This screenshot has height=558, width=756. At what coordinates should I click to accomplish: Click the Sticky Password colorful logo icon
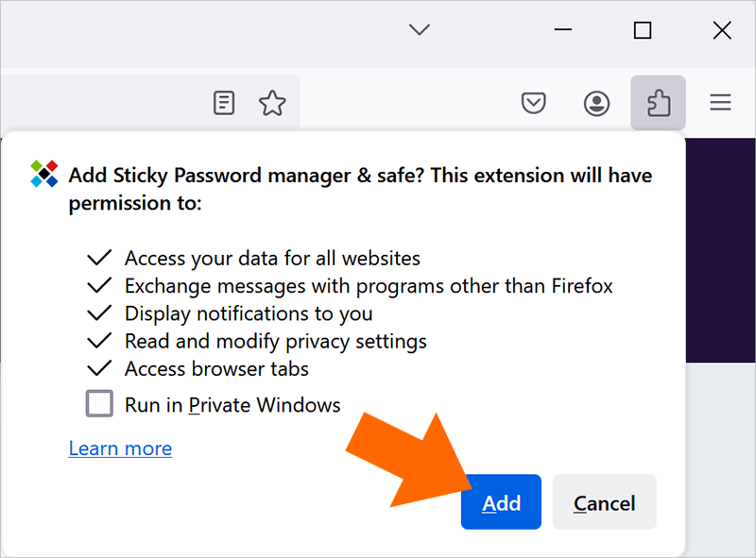pos(44,174)
